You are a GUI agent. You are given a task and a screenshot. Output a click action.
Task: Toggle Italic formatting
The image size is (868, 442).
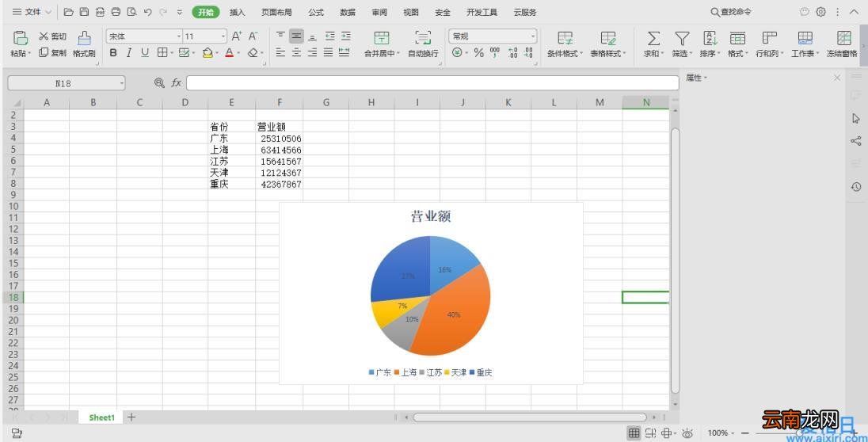pyautogui.click(x=129, y=53)
